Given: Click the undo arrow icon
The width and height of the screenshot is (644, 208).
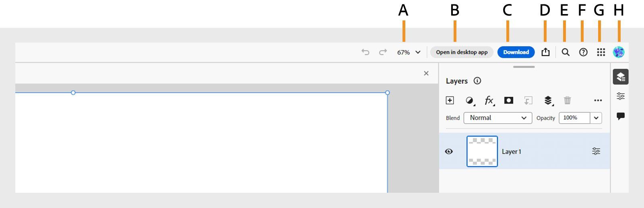Looking at the screenshot, I should (x=365, y=52).
